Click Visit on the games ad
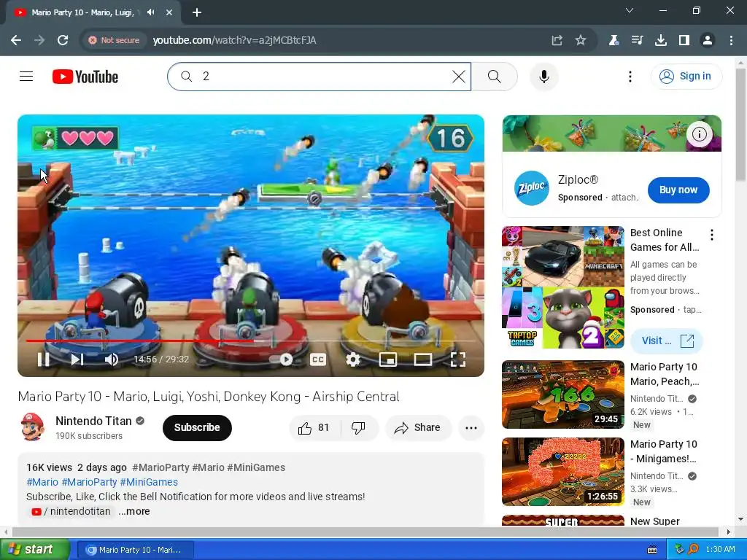The height and width of the screenshot is (560, 747). click(x=667, y=341)
